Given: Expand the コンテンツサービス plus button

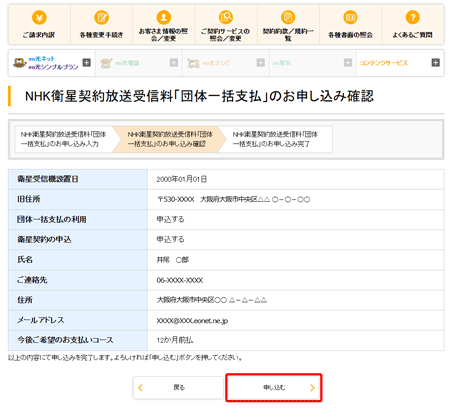Looking at the screenshot, I should click(x=435, y=63).
